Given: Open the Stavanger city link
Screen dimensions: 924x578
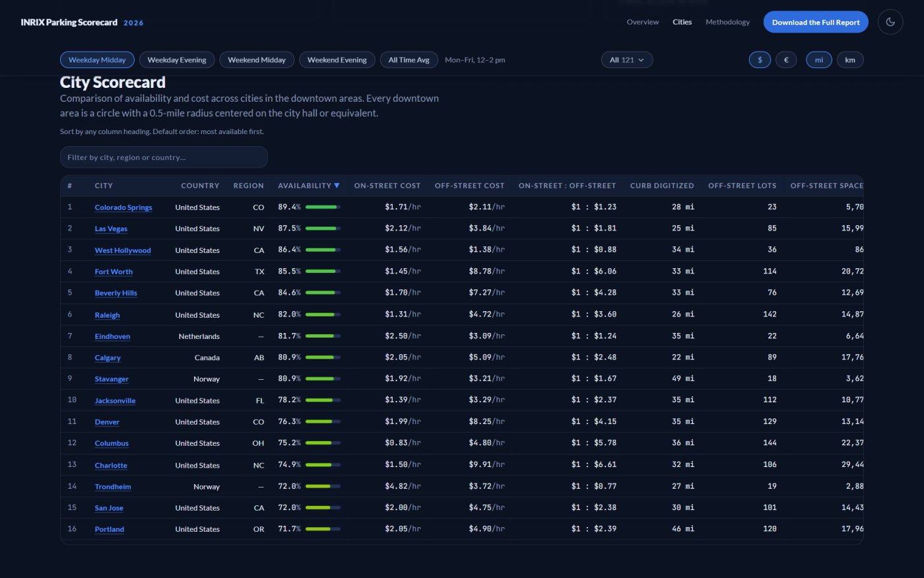Looking at the screenshot, I should [112, 379].
